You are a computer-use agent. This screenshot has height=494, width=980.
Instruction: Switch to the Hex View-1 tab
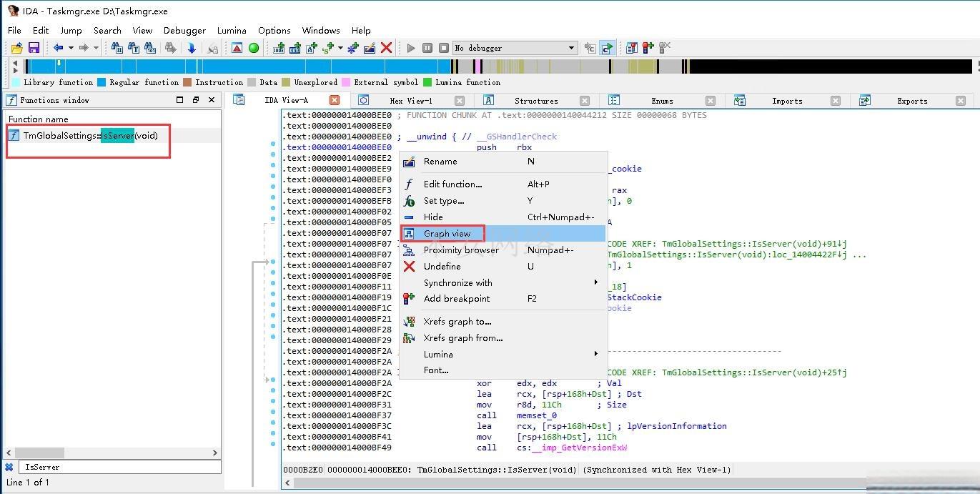click(410, 101)
